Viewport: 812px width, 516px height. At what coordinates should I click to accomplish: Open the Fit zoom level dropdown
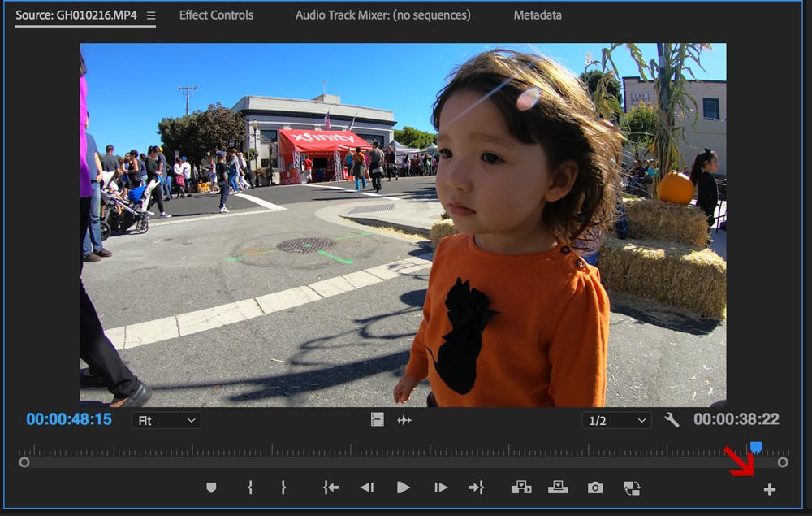tap(166, 420)
